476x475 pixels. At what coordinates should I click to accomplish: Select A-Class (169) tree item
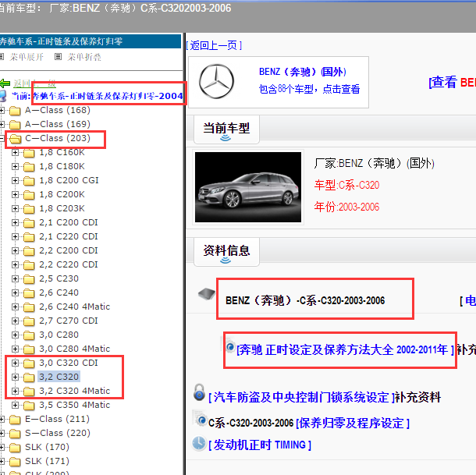pyautogui.click(x=58, y=125)
